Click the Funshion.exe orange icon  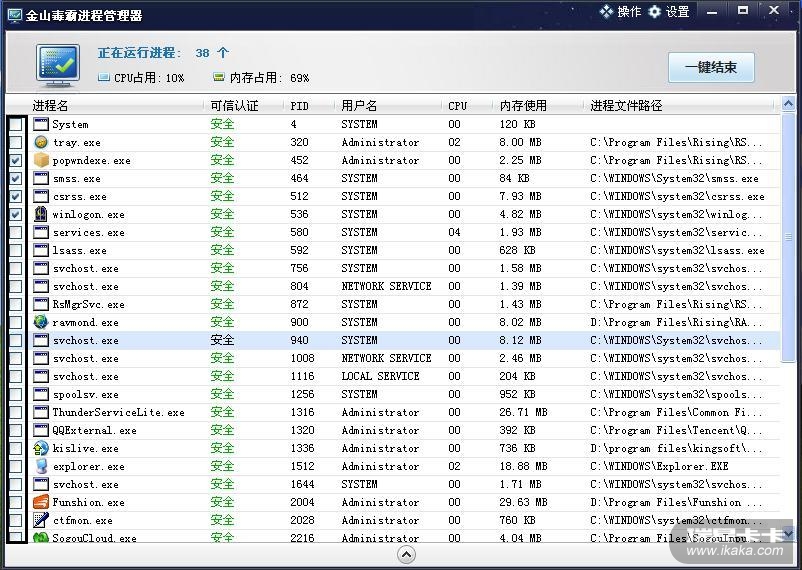click(41, 502)
